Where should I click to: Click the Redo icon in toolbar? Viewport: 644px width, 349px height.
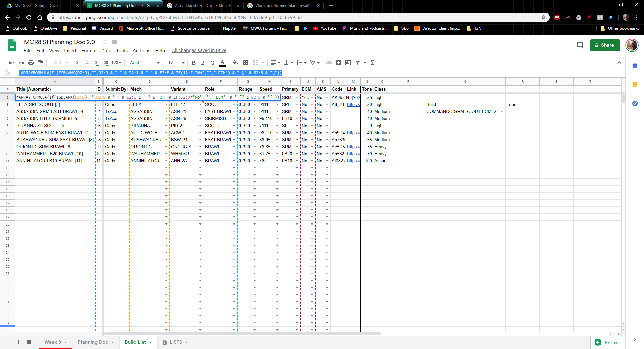pos(21,63)
